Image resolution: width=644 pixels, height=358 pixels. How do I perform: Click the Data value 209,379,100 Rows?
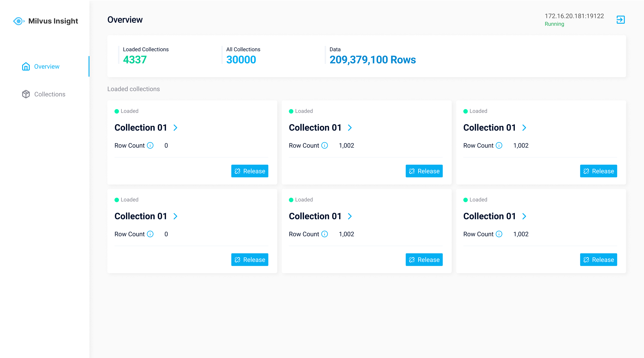tap(373, 60)
